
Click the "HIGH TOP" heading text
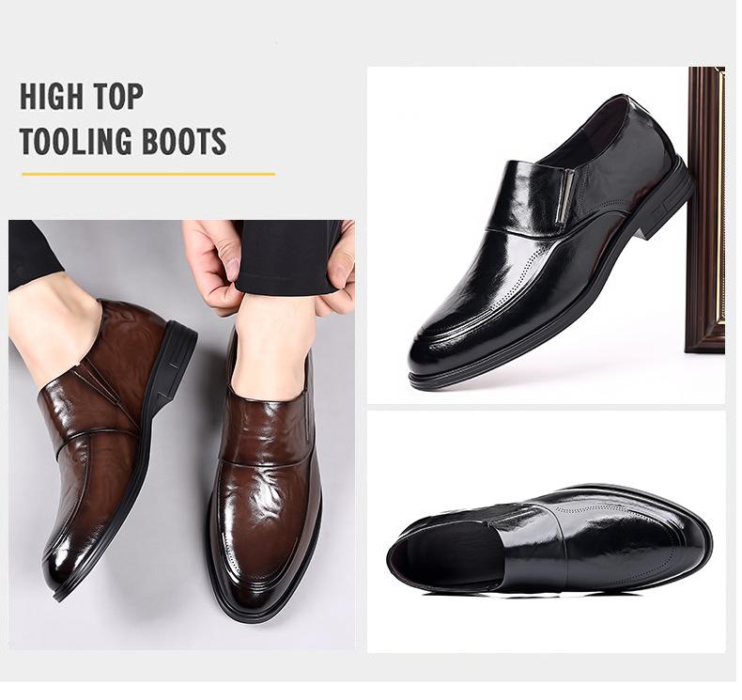tap(81, 97)
